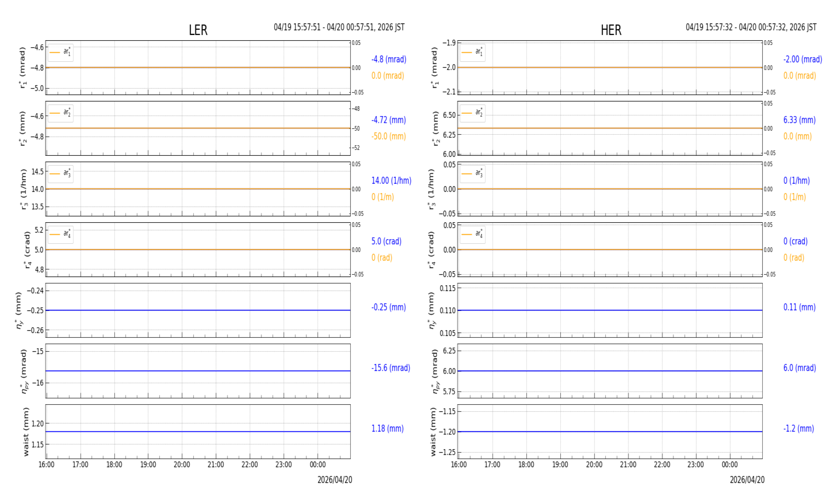This screenshot has height=504, width=824.
Task: Click the LER value -15.6 (mrad)
Action: (390, 368)
